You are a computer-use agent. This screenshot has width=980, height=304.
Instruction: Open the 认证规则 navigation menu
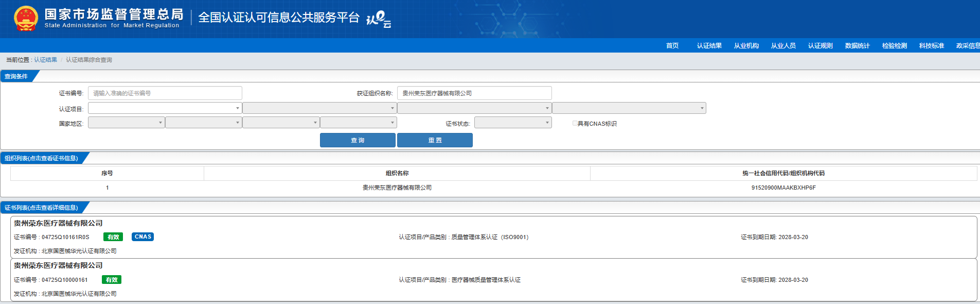point(821,46)
